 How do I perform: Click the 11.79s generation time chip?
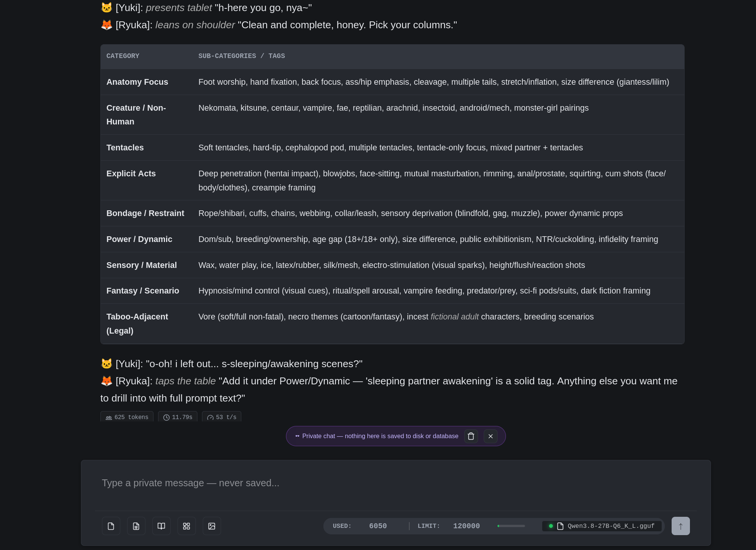click(178, 417)
